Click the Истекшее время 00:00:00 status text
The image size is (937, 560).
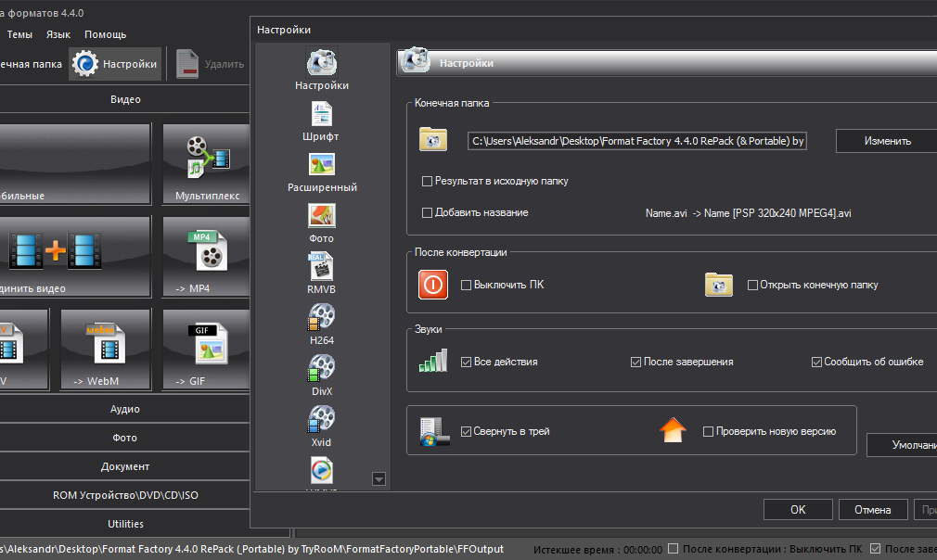[x=597, y=549]
